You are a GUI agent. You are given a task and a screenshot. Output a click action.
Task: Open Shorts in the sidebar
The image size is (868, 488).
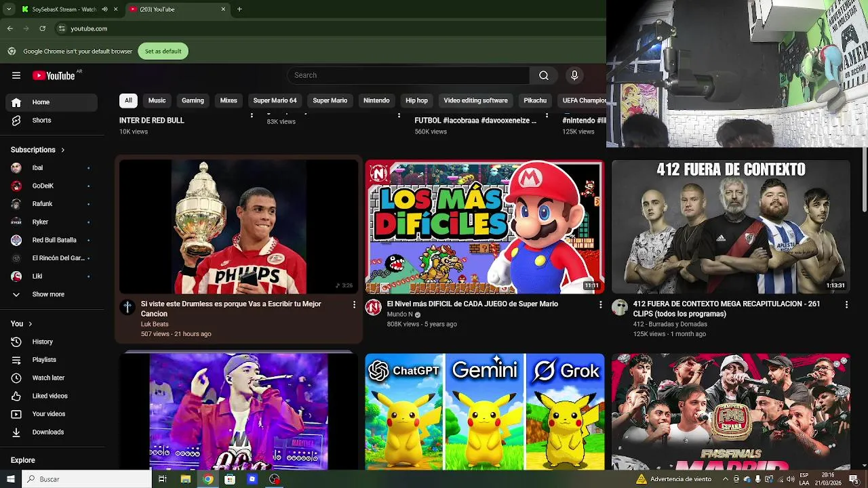click(52, 120)
